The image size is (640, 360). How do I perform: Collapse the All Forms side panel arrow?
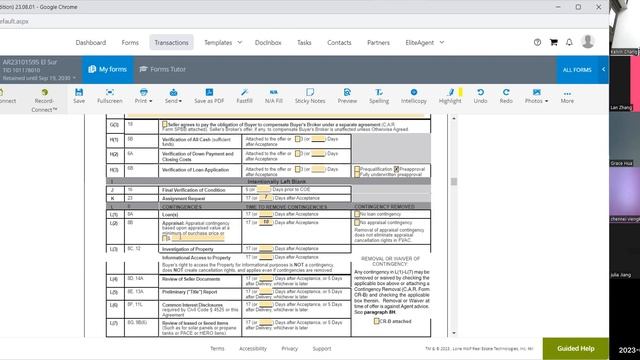[603, 69]
